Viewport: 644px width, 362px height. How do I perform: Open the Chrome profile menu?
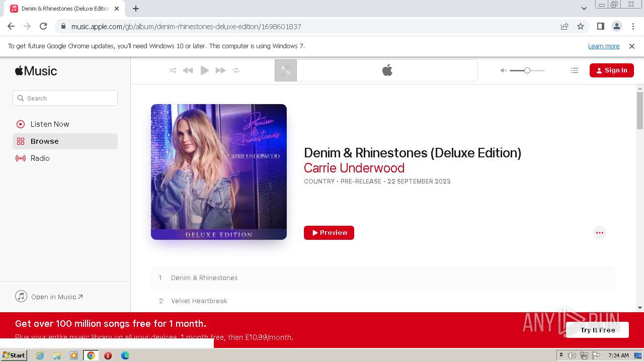coord(616,26)
